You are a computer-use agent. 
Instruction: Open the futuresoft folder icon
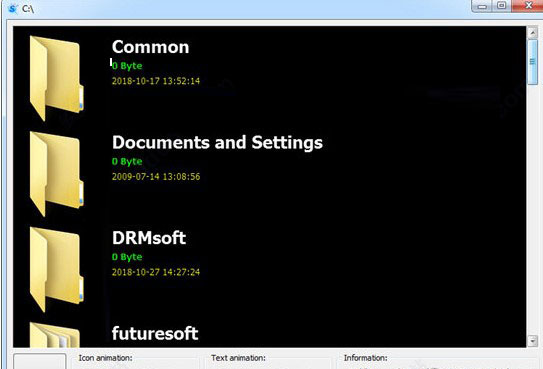pyautogui.click(x=55, y=335)
